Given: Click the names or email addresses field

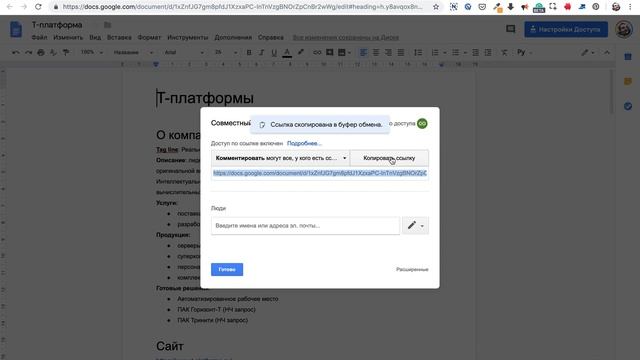Looking at the screenshot, I should pyautogui.click(x=305, y=226).
